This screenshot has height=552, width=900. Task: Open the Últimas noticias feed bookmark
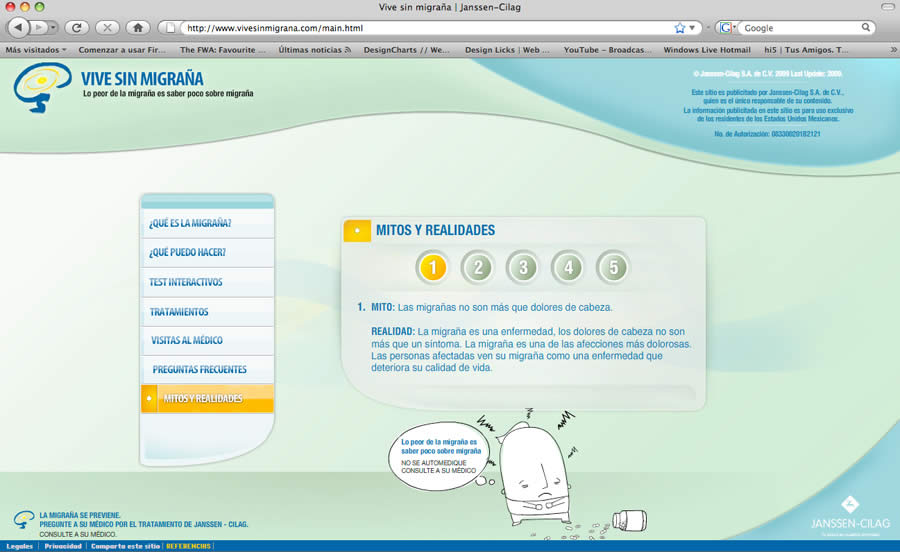click(x=315, y=50)
